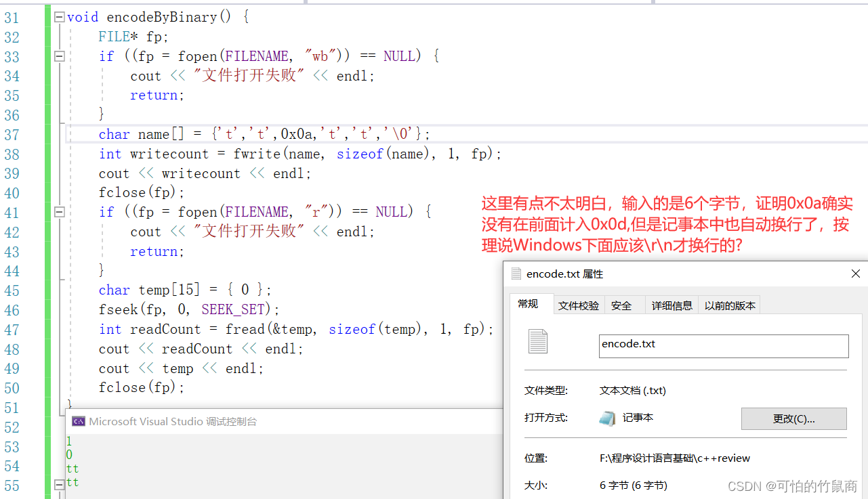Click the 'FILE* fp;' declaration
Screen dimensions: 868x499
pyautogui.click(x=133, y=37)
